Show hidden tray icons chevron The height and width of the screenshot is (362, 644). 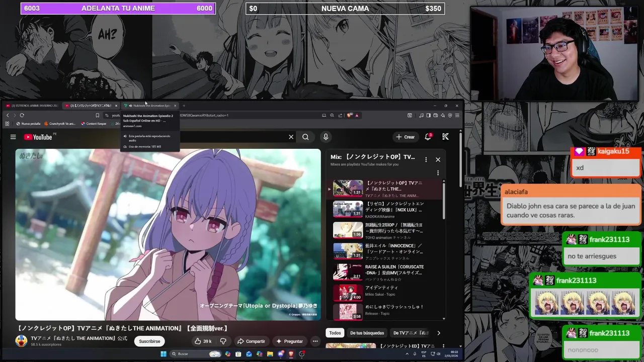tap(407, 354)
